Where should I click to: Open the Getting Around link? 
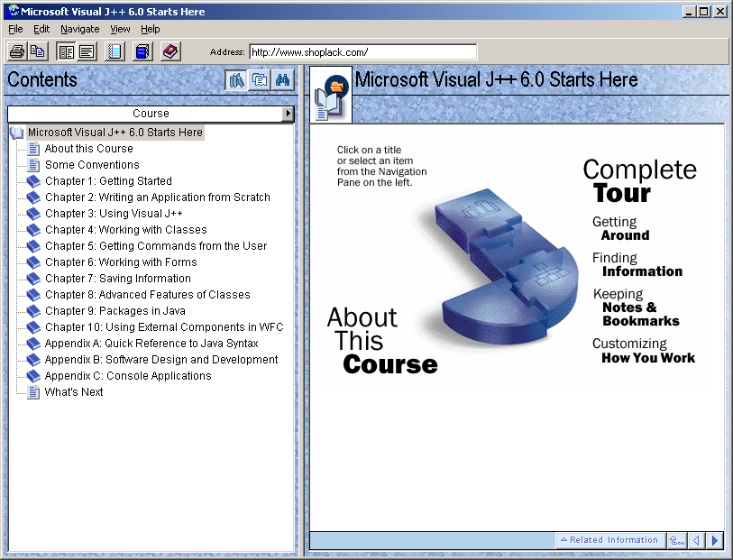pos(621,228)
